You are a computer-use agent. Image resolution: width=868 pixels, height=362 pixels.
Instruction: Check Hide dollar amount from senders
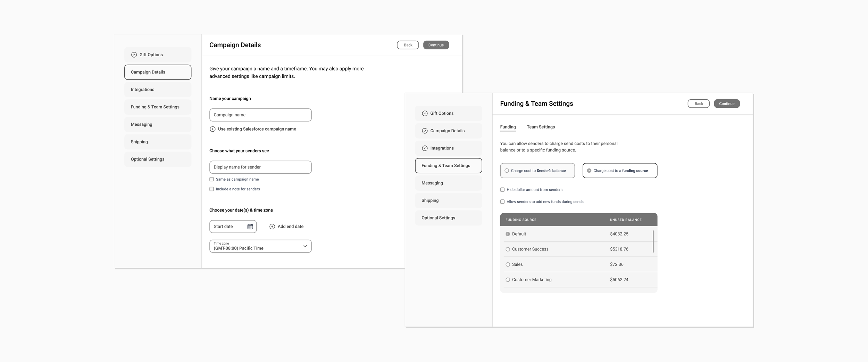click(502, 190)
